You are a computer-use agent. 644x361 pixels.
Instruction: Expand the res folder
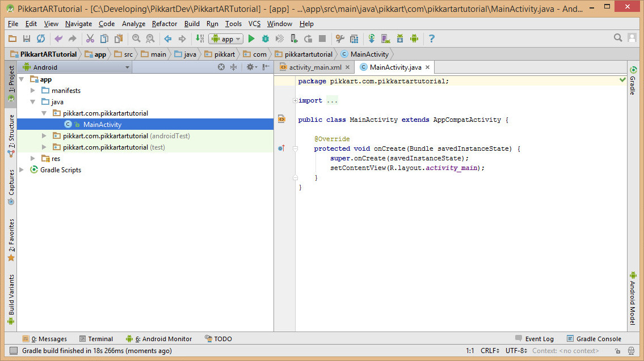pyautogui.click(x=33, y=158)
